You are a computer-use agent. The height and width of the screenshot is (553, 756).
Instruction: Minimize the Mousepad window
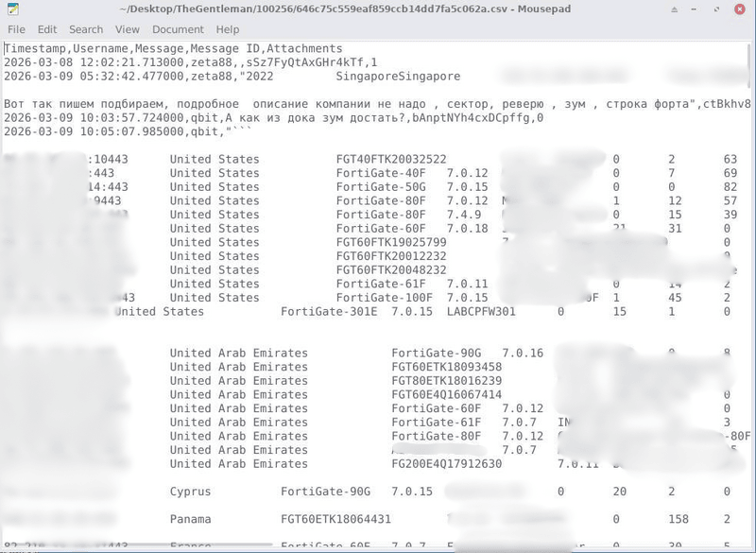click(x=694, y=9)
